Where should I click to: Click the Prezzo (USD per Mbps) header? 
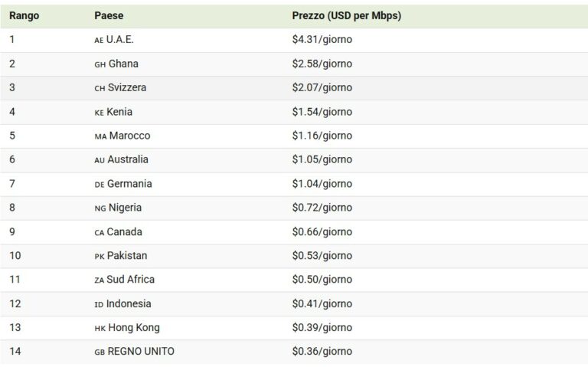(x=347, y=15)
